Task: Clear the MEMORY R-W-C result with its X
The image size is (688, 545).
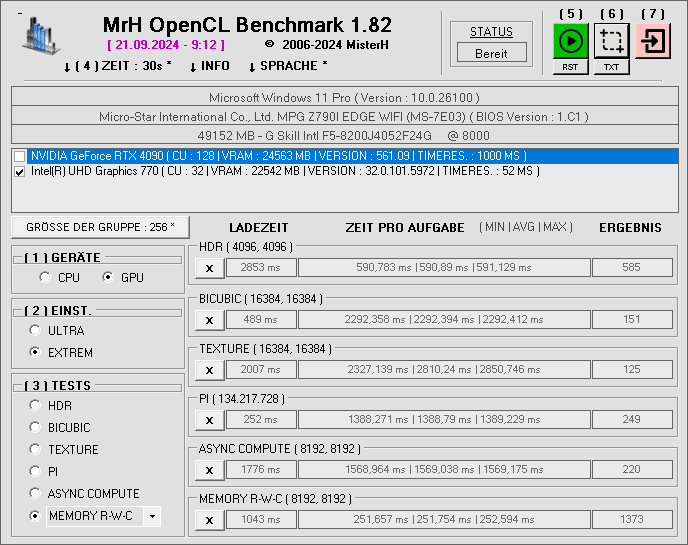Action: coord(210,520)
